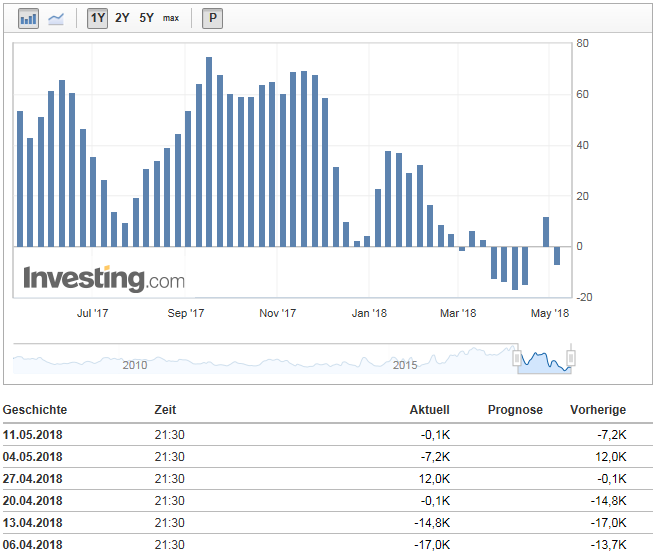
Task: Click the 2010 area in the navigator
Action: (135, 364)
